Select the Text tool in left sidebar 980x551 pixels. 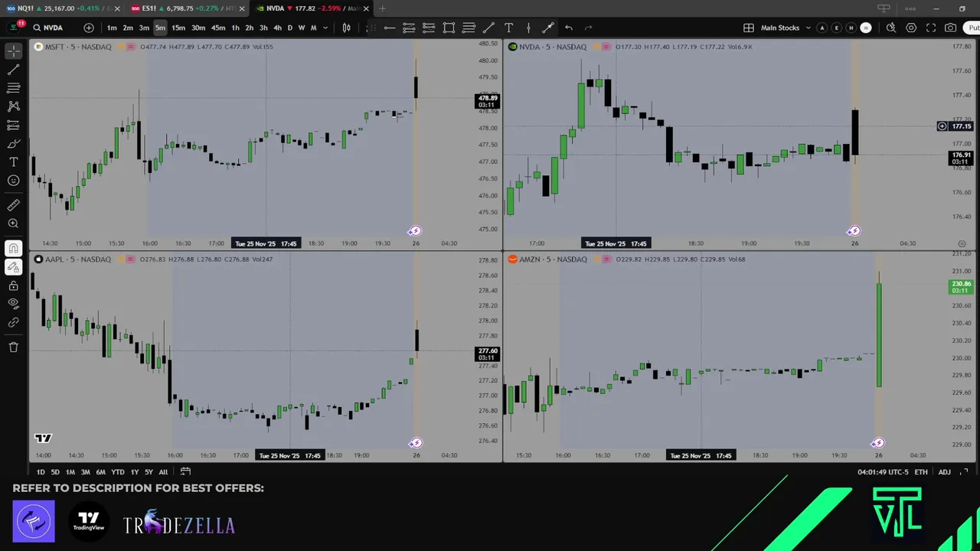coord(14,162)
